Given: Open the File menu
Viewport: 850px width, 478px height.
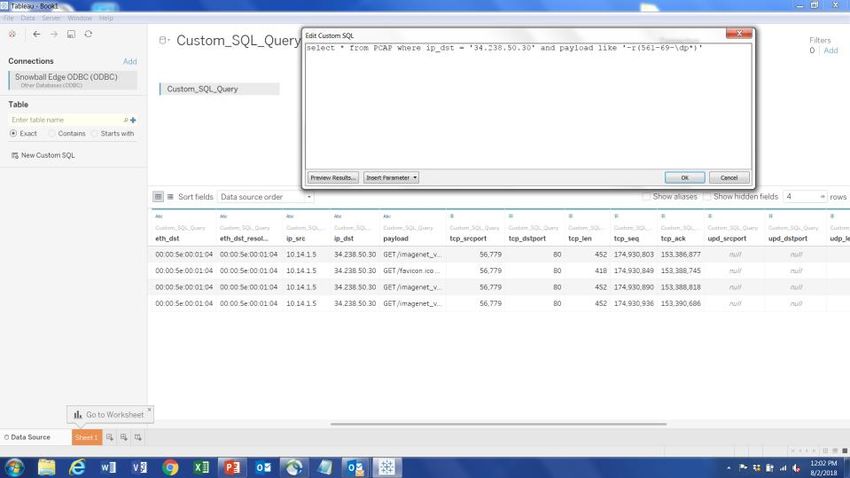Looking at the screenshot, I should pos(8,18).
